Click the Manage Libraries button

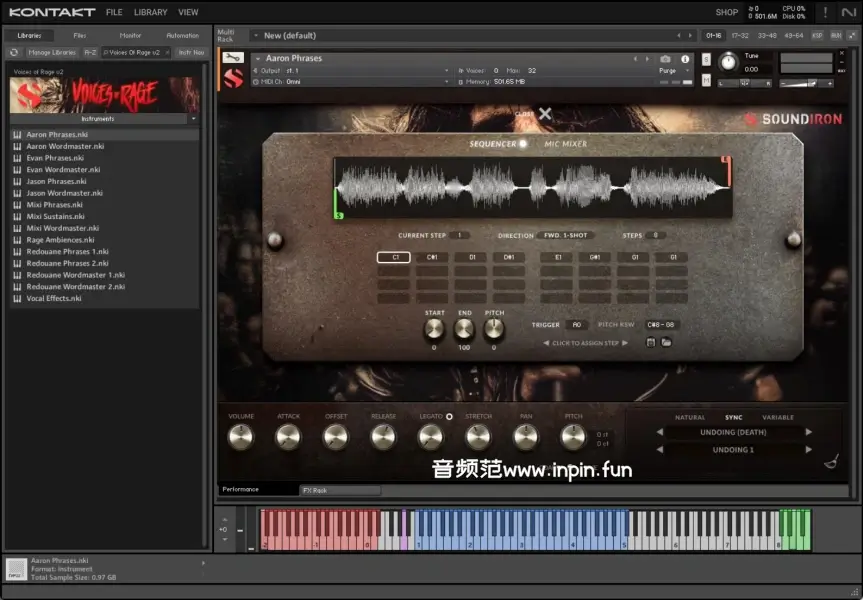(x=52, y=52)
